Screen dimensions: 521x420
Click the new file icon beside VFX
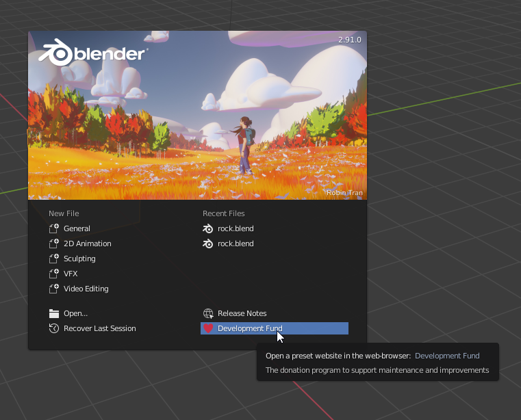pos(54,274)
